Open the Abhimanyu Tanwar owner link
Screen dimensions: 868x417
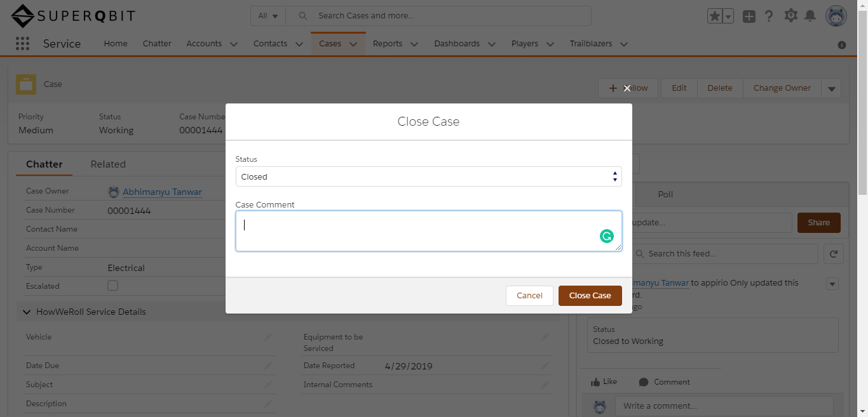tap(162, 192)
